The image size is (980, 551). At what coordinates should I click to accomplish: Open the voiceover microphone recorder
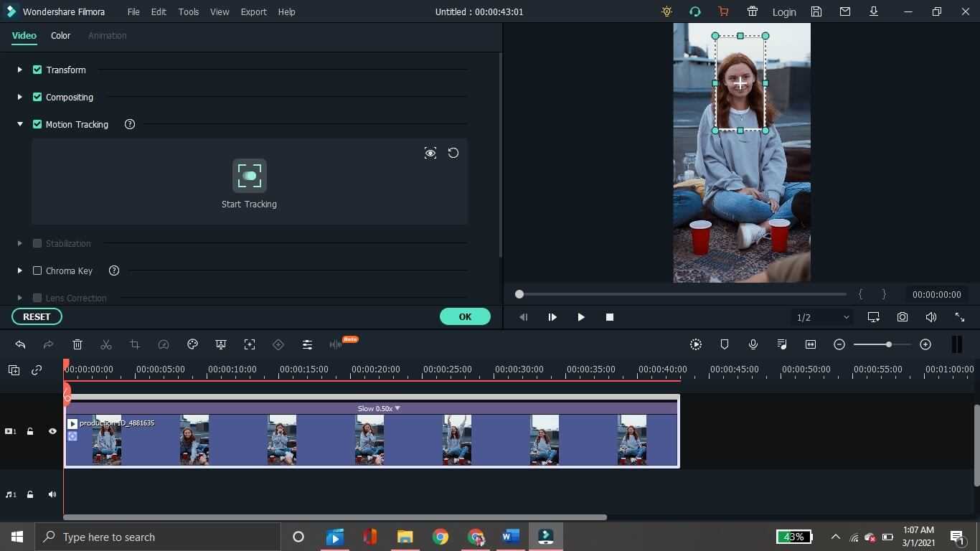click(x=753, y=345)
